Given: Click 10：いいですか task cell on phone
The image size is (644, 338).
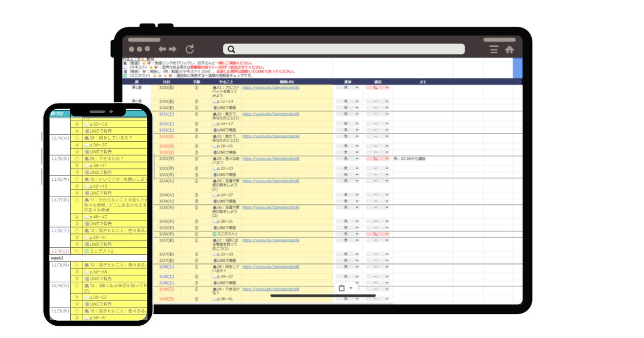Looking at the screenshot, I should 115,179.
